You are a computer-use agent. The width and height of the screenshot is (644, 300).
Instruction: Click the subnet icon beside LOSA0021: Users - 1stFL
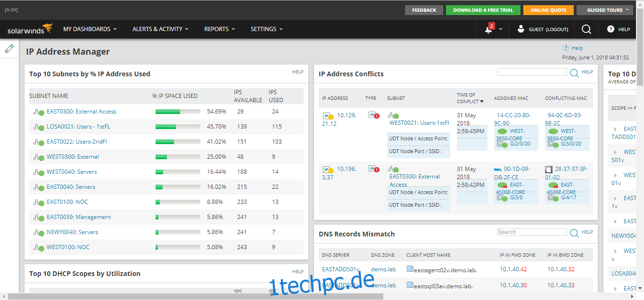click(x=39, y=127)
